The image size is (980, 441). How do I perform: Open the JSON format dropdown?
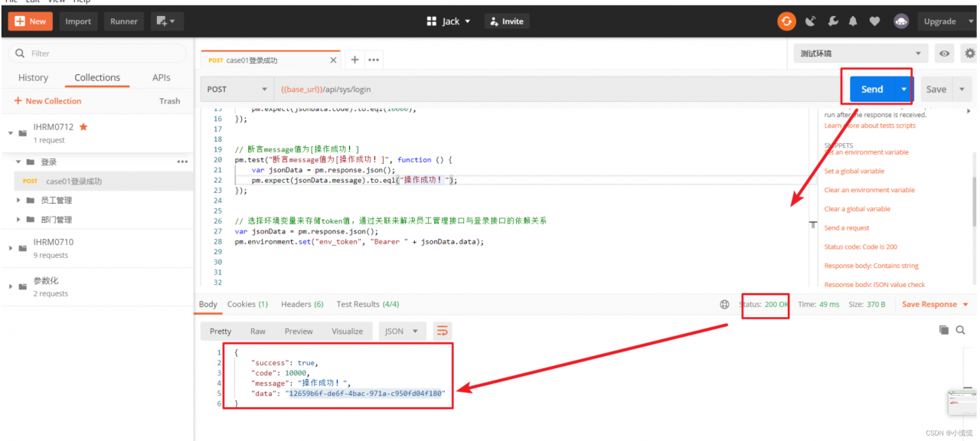point(403,332)
